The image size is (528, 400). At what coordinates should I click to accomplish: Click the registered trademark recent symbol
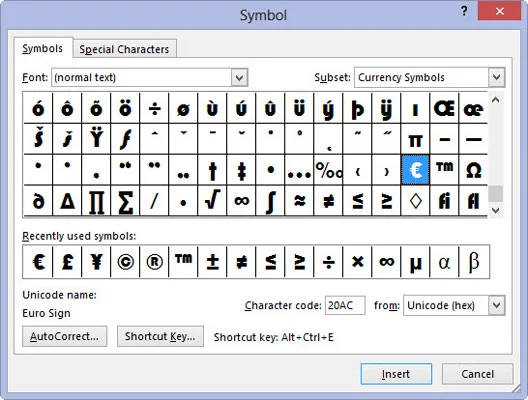pyautogui.click(x=154, y=262)
